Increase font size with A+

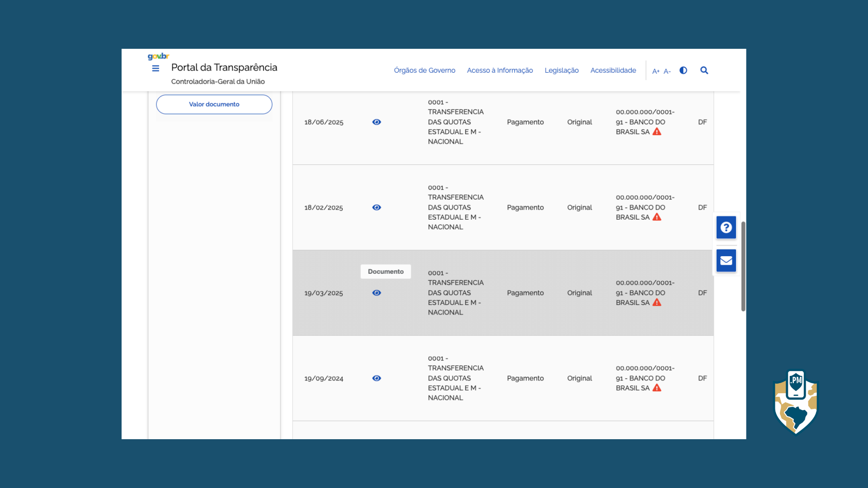point(656,71)
